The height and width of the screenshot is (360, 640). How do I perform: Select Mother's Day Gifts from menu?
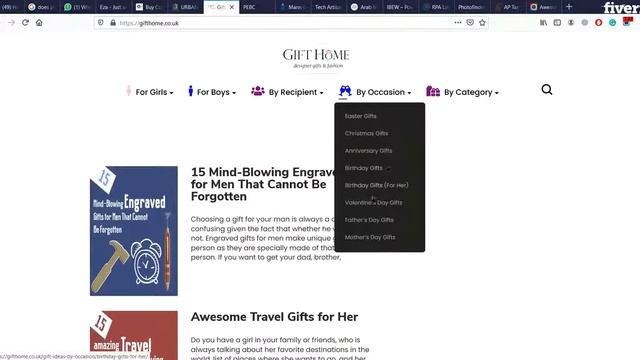pos(370,237)
